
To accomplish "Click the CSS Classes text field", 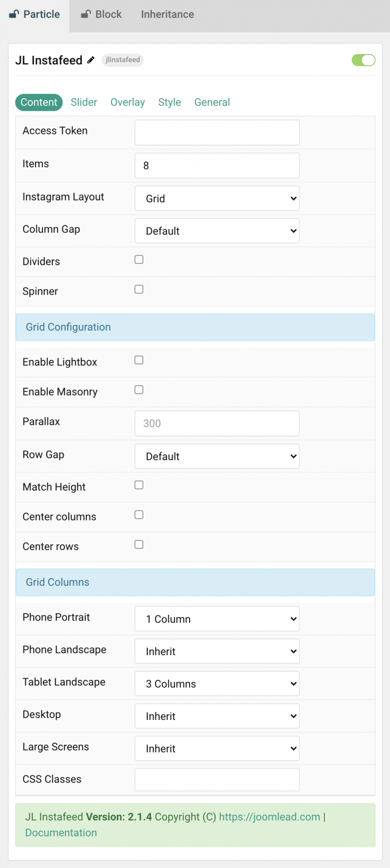I will click(217, 780).
